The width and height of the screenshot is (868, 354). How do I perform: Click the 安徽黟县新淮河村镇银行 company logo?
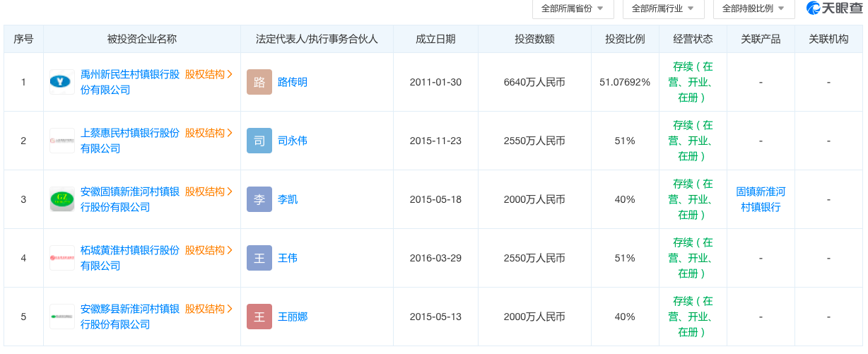click(x=62, y=317)
